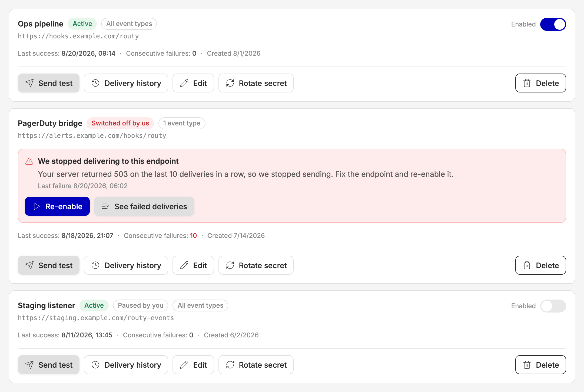
Task: Toggle off the Ops pipeline Enabled switch
Action: 553,24
